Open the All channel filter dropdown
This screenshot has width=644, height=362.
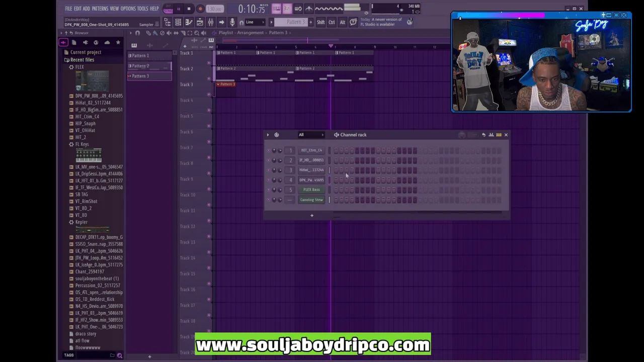[311, 135]
